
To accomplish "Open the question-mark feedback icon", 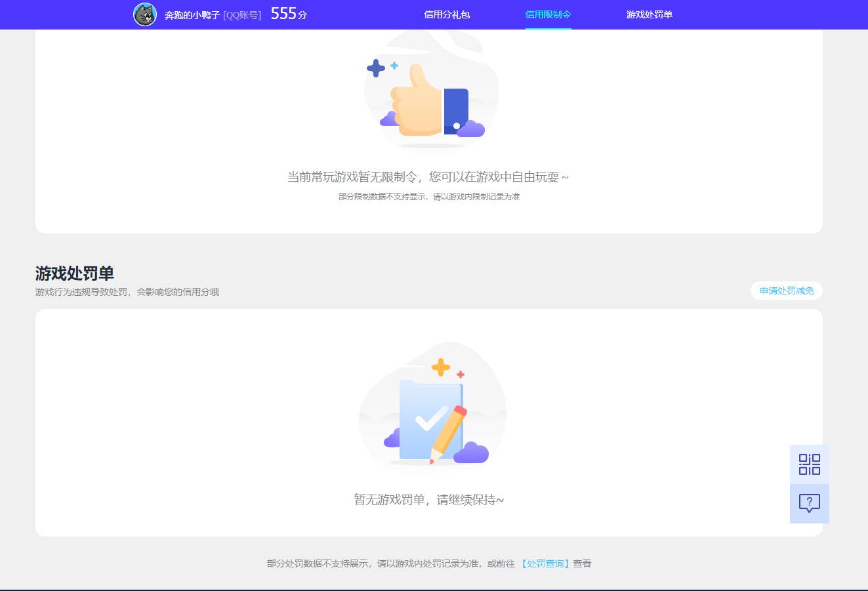I will (810, 504).
